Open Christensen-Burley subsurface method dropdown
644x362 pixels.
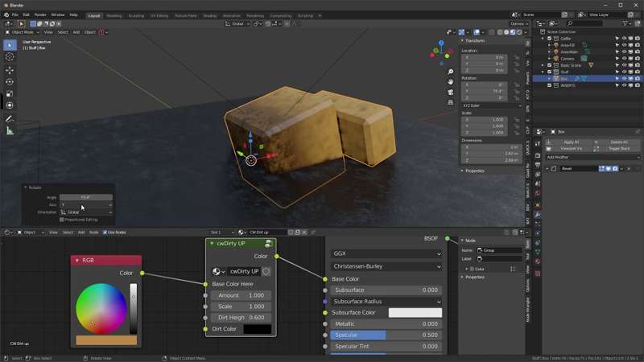point(386,266)
